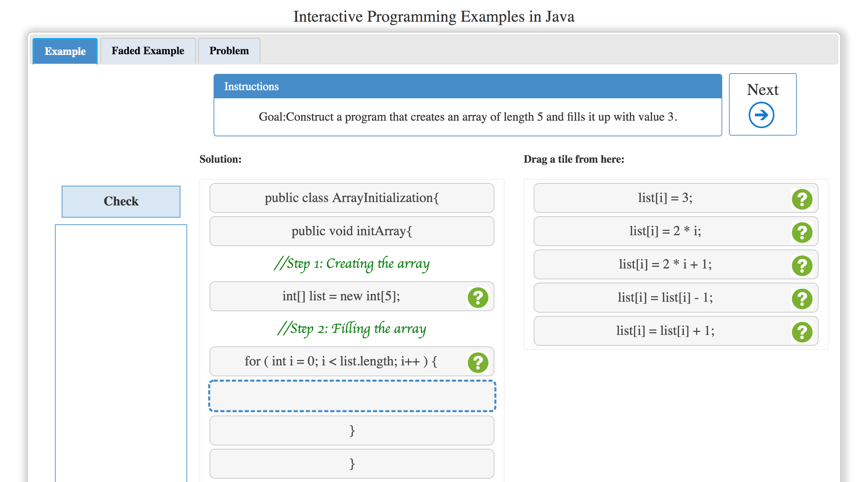Screen dimensions: 868x482
Task: Open help for 'list[i] = 2 * i + 1;' tile
Action: (x=802, y=265)
